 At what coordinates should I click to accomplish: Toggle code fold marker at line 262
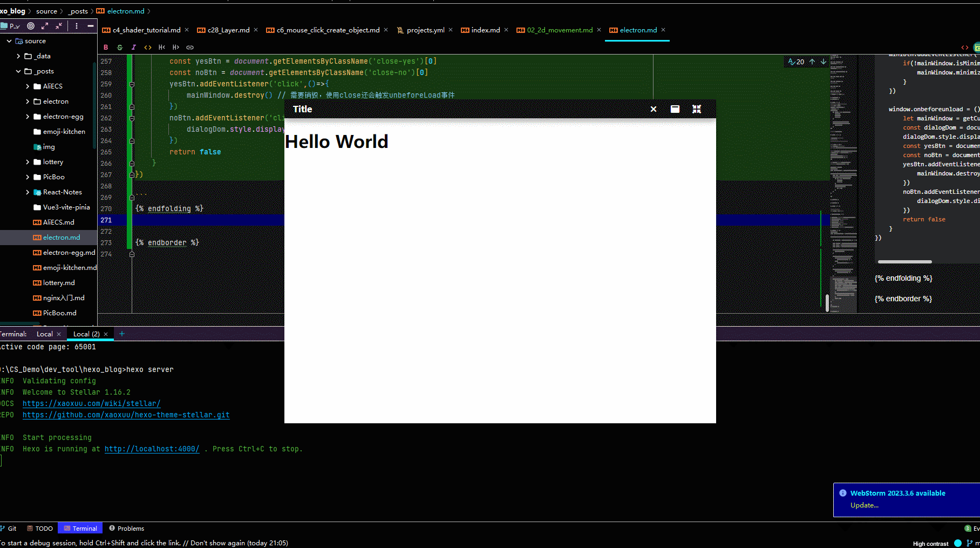[x=132, y=118]
